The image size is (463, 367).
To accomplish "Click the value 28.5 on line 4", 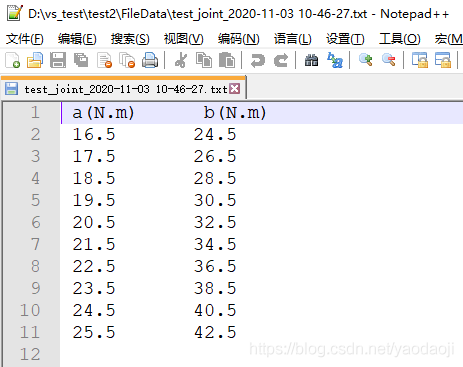I will (215, 179).
